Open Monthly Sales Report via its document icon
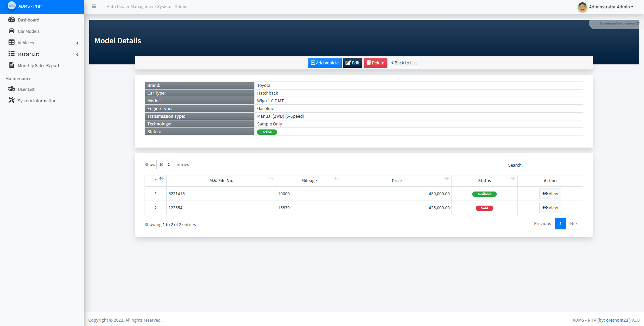644x326 pixels. coord(12,65)
